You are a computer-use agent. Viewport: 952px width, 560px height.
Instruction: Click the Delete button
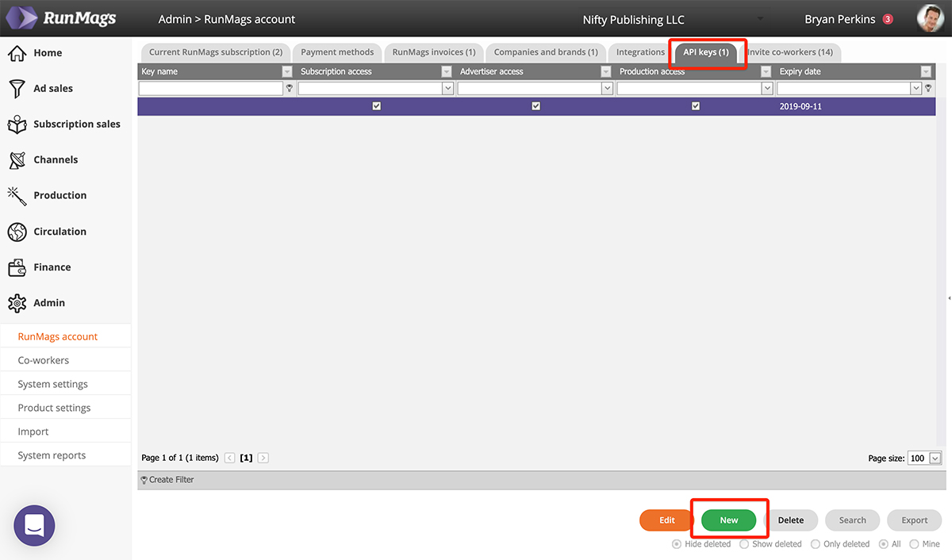[x=791, y=520]
